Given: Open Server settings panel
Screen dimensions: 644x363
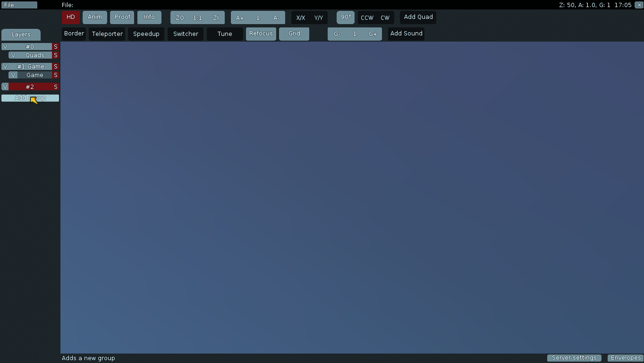Looking at the screenshot, I should point(574,358).
